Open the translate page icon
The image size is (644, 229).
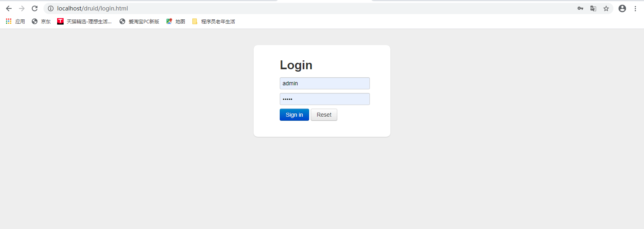[593, 8]
